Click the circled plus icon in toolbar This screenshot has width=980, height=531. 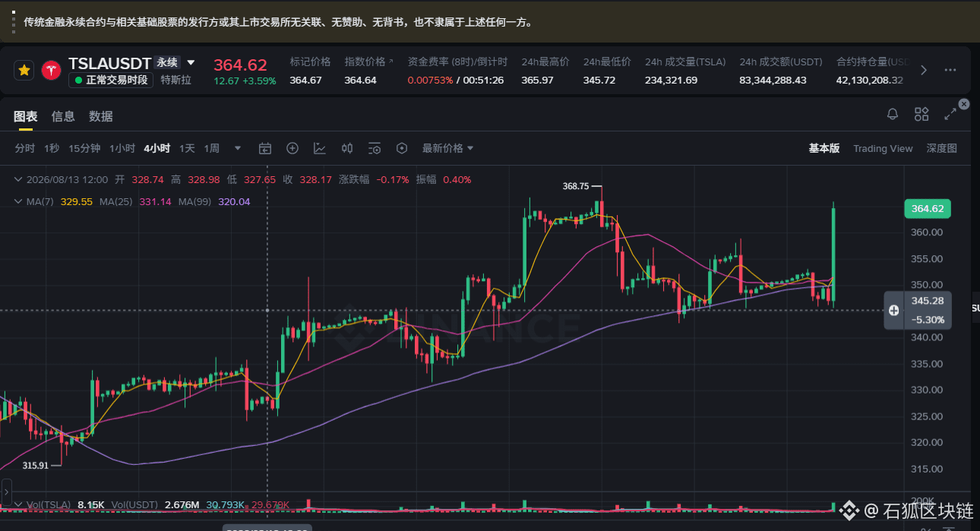[292, 148]
